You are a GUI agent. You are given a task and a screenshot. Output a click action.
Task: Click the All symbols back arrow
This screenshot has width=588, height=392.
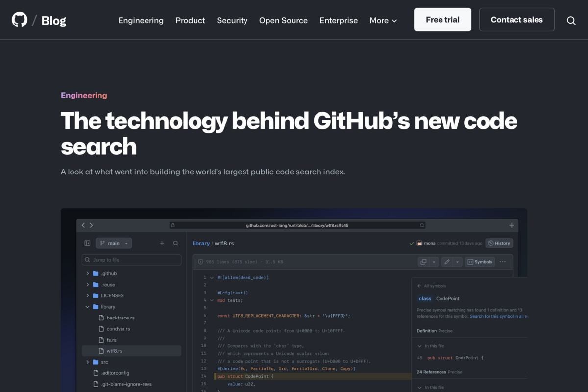pyautogui.click(x=419, y=286)
